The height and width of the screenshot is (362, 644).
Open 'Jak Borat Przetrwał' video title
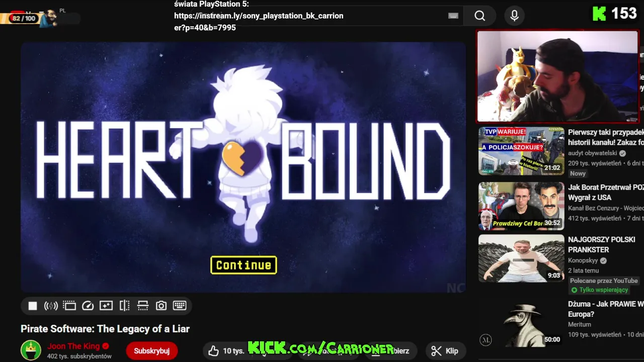(606, 192)
